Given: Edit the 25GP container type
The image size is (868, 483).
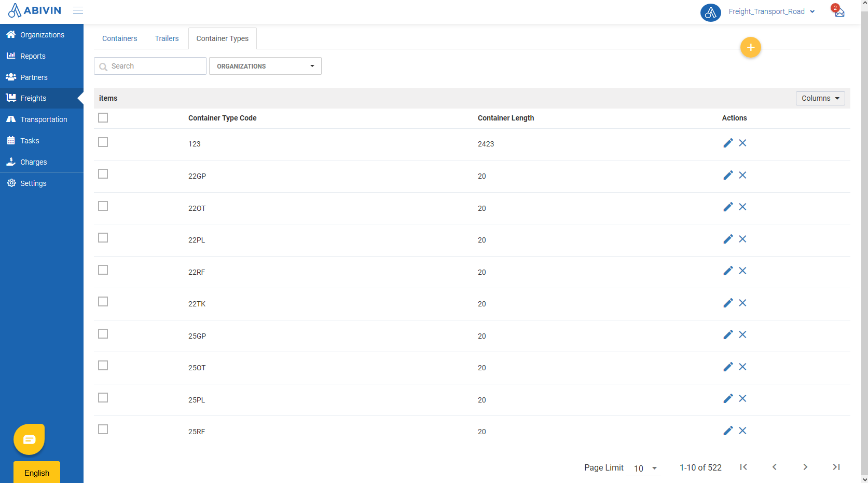Looking at the screenshot, I should tap(728, 334).
